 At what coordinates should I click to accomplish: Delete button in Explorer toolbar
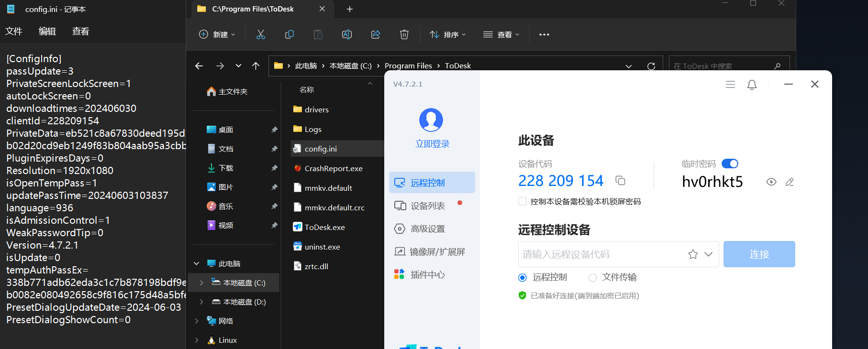pos(404,34)
